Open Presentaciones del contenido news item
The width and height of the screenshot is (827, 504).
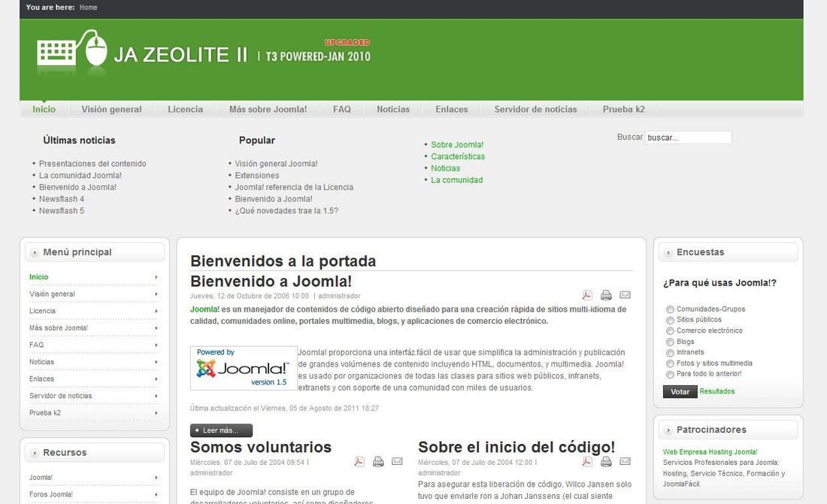click(x=92, y=164)
